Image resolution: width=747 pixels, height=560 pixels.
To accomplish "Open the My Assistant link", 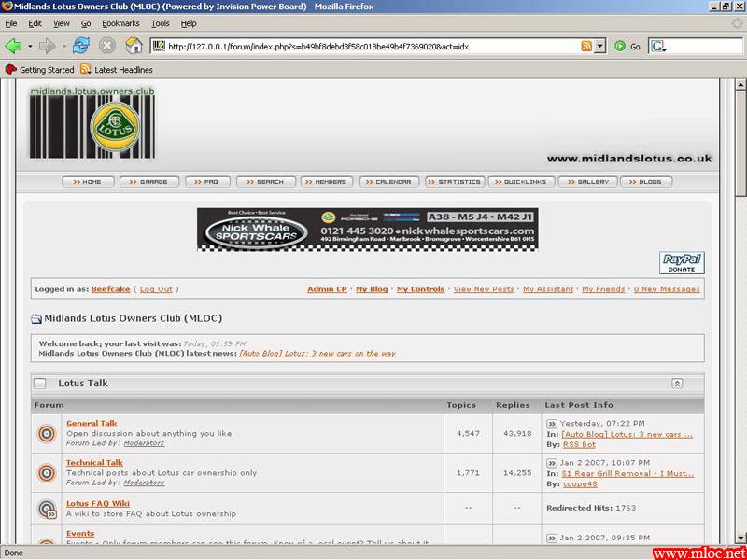I will pyautogui.click(x=548, y=289).
